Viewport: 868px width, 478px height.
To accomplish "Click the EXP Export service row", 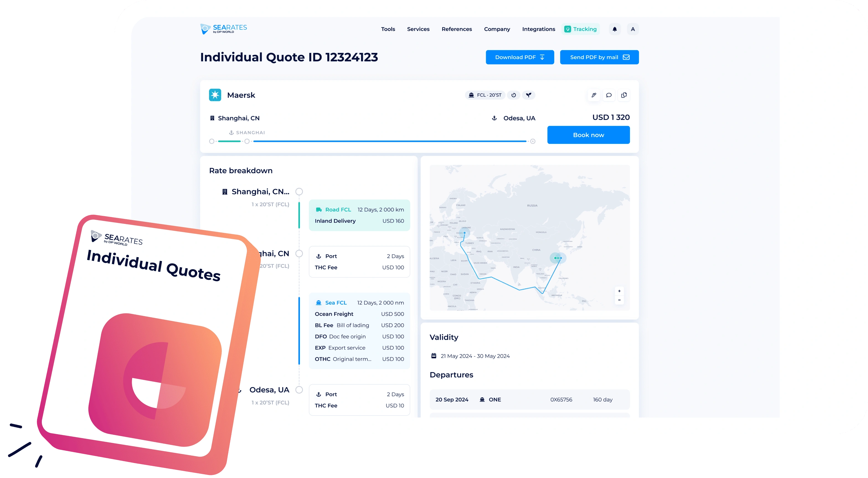I will (359, 347).
